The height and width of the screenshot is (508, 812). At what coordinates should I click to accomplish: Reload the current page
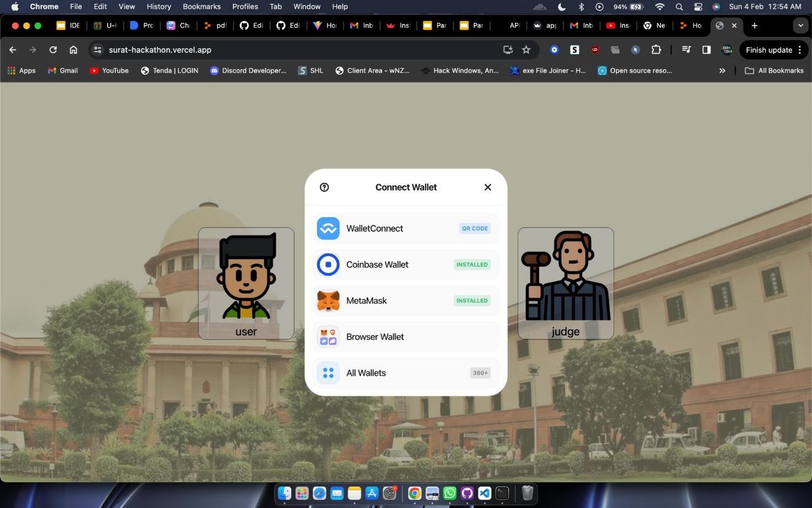click(53, 50)
